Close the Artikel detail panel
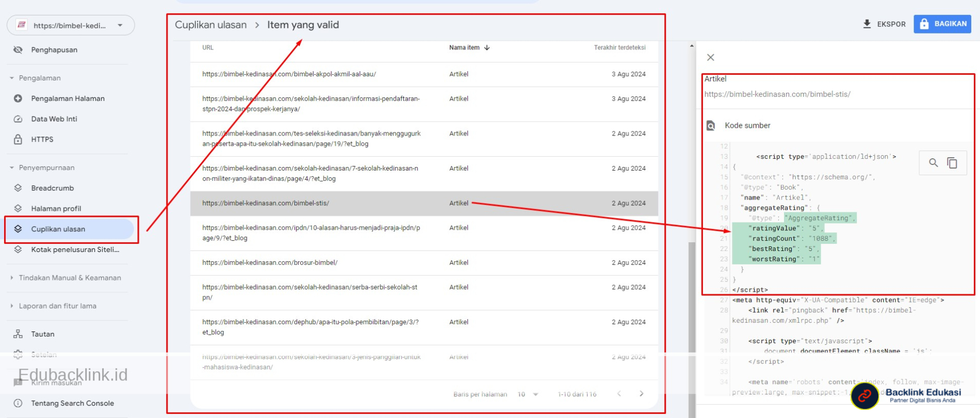This screenshot has width=980, height=418. (x=711, y=57)
